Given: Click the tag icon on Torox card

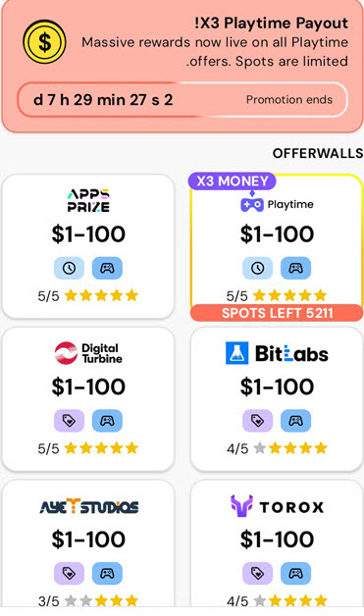Looking at the screenshot, I should (257, 573).
